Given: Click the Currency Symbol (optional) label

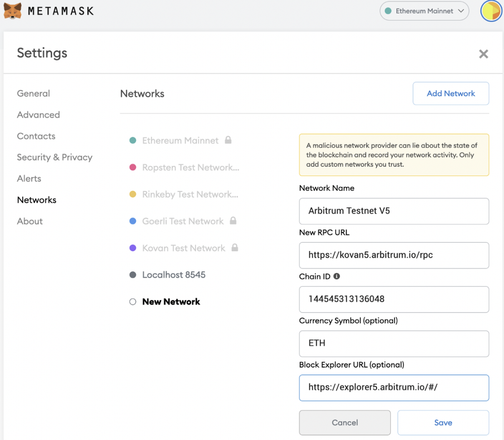Looking at the screenshot, I should 348,321.
